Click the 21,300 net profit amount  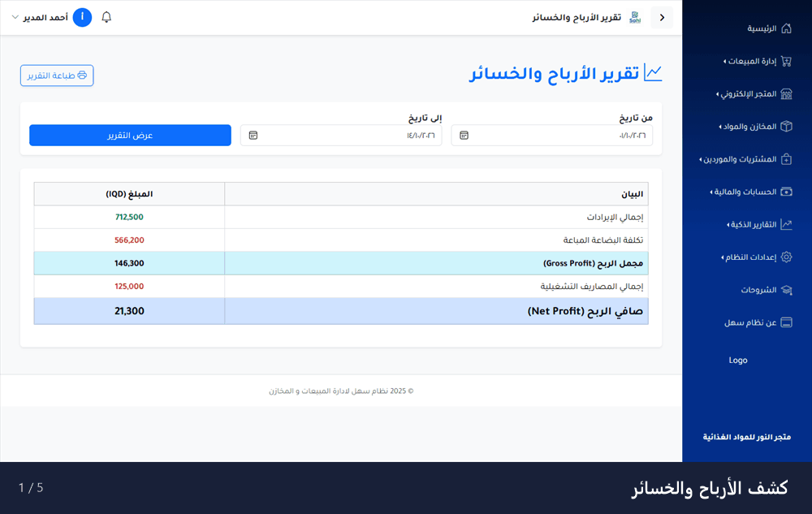click(x=129, y=311)
